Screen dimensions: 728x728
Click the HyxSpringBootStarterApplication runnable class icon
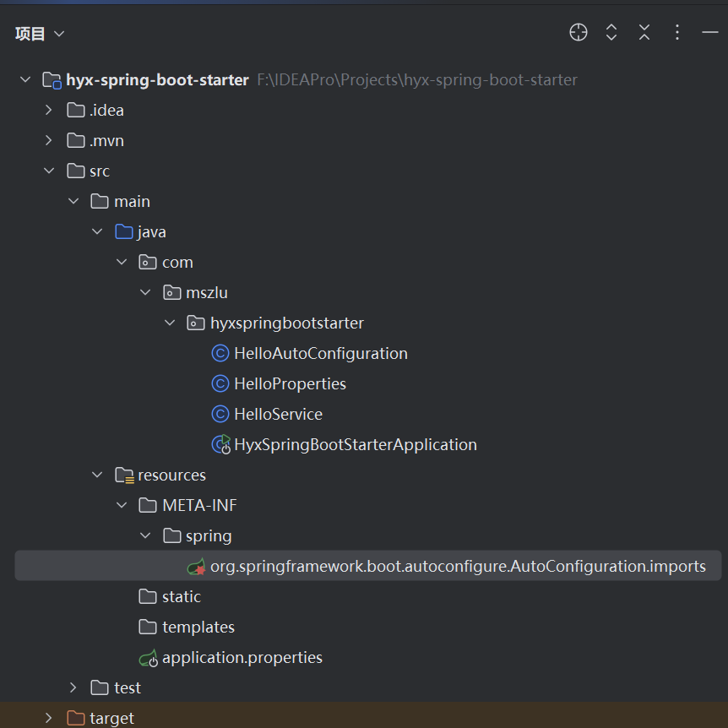pyautogui.click(x=221, y=444)
